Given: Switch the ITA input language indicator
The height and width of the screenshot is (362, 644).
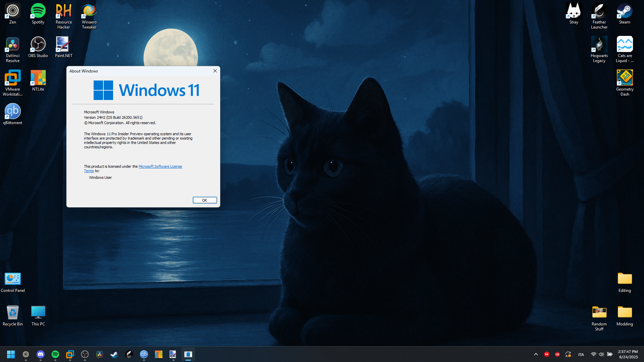Looking at the screenshot, I should [x=581, y=355].
